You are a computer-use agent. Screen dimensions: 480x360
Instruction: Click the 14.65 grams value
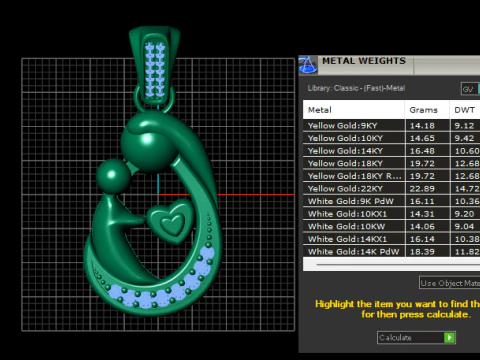coord(422,138)
